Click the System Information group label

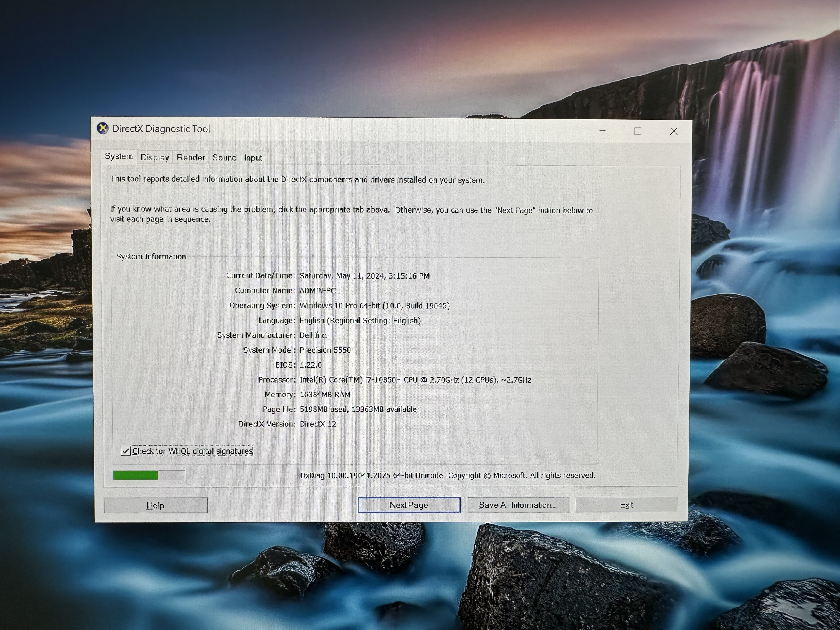click(151, 256)
